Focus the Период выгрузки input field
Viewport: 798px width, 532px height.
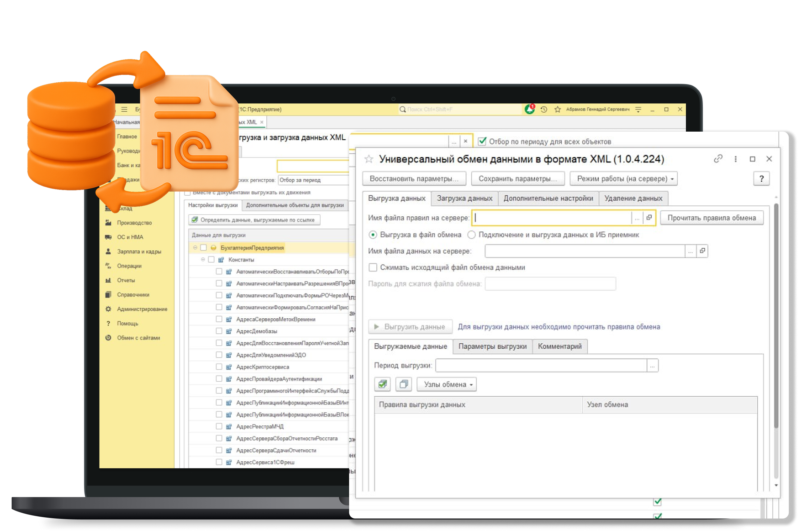point(541,365)
